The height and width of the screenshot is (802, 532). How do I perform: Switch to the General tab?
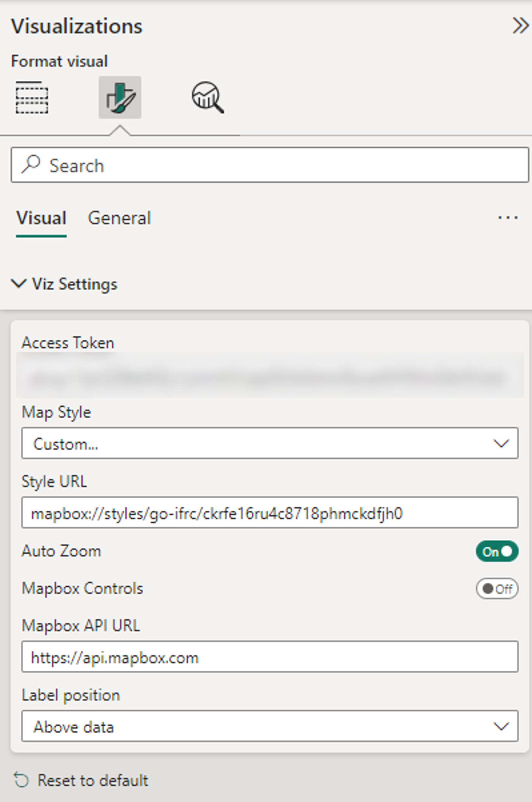[x=119, y=218]
